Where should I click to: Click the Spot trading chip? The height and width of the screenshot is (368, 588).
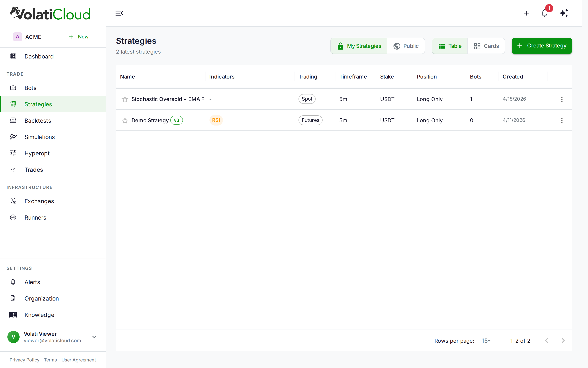pyautogui.click(x=307, y=99)
